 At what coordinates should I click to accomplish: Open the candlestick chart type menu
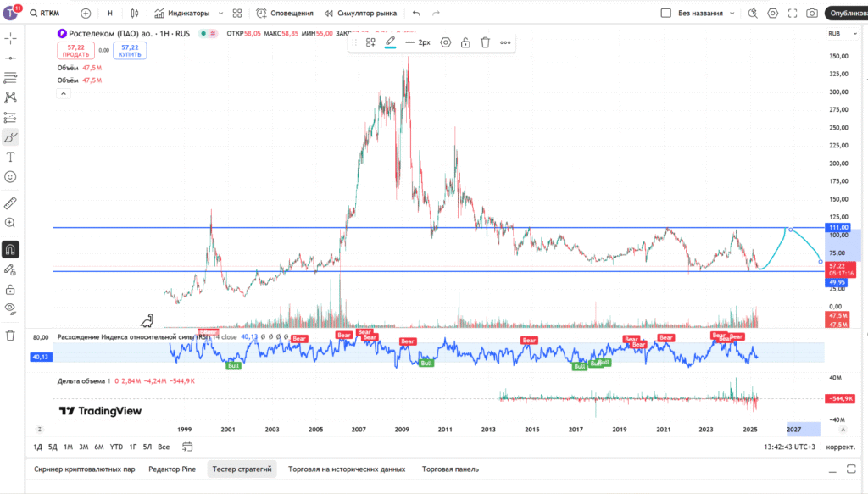pos(135,13)
